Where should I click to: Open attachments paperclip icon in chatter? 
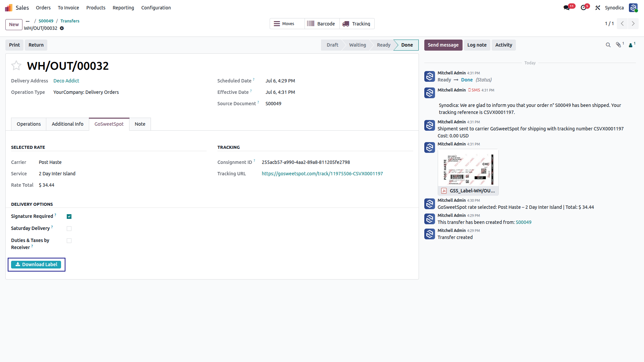[x=619, y=45]
